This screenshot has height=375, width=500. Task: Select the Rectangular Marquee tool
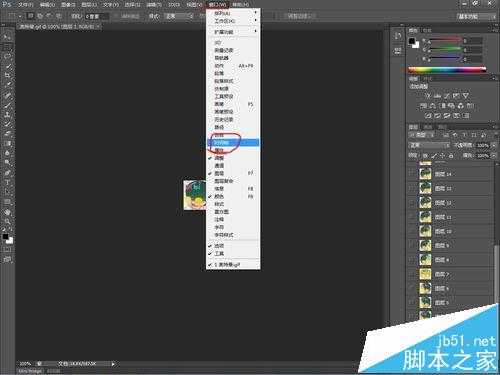pos(7,46)
